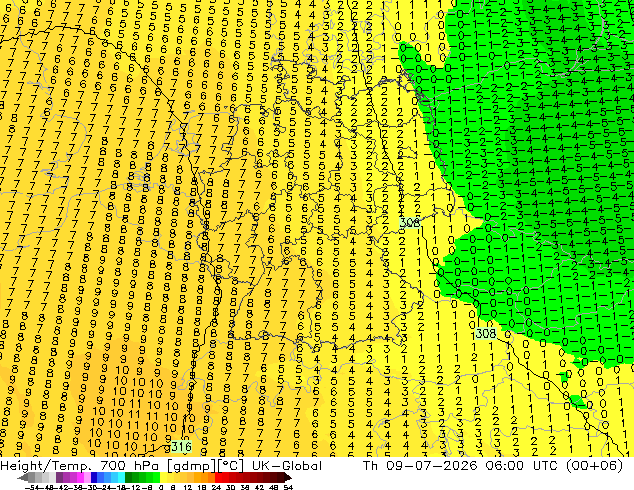Click the legend value '12'
This screenshot has width=634, height=490.
(188, 488)
